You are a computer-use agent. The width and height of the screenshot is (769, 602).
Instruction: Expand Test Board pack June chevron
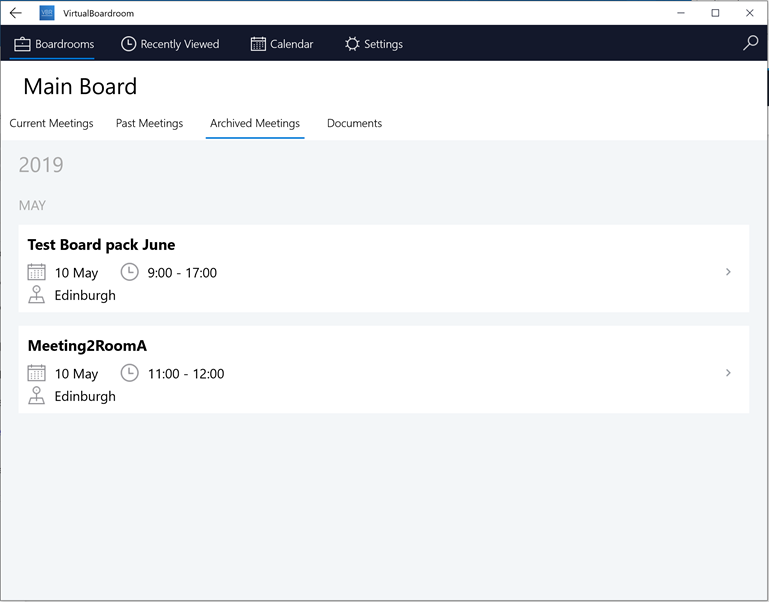[x=728, y=272]
